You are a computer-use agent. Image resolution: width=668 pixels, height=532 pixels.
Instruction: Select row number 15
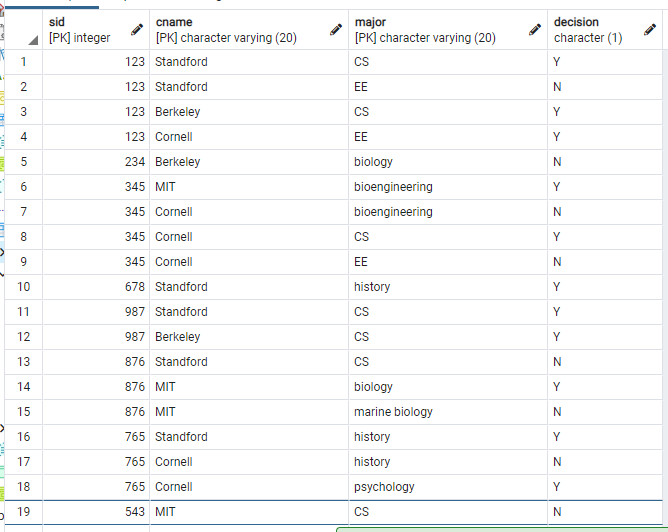point(23,412)
